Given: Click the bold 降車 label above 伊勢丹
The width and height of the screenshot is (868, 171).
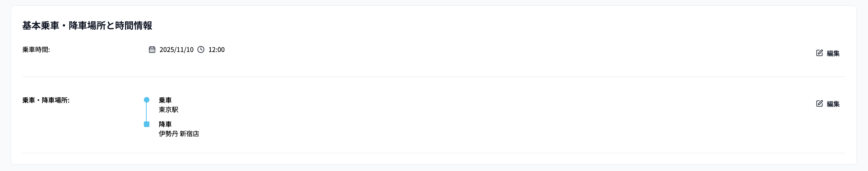Looking at the screenshot, I should coord(165,124).
